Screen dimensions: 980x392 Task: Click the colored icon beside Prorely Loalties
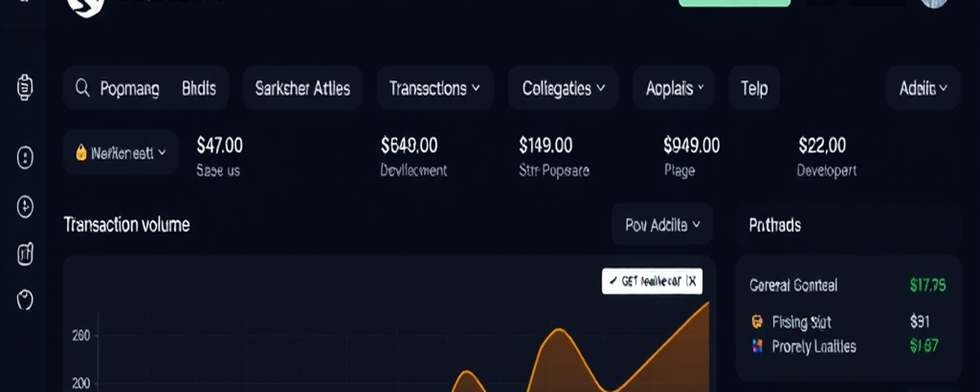(756, 346)
